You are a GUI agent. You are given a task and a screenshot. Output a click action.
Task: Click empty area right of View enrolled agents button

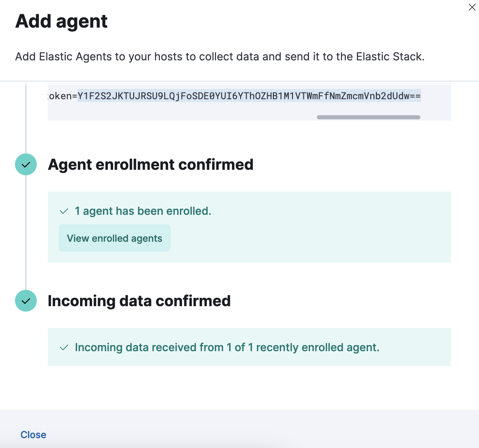(307, 238)
